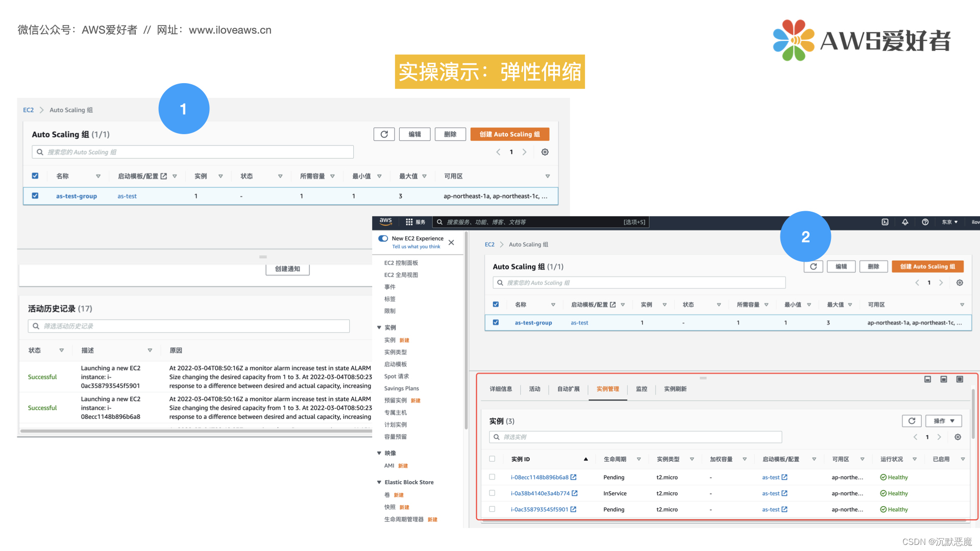Click the AWS logo in the console navbar

(x=386, y=222)
